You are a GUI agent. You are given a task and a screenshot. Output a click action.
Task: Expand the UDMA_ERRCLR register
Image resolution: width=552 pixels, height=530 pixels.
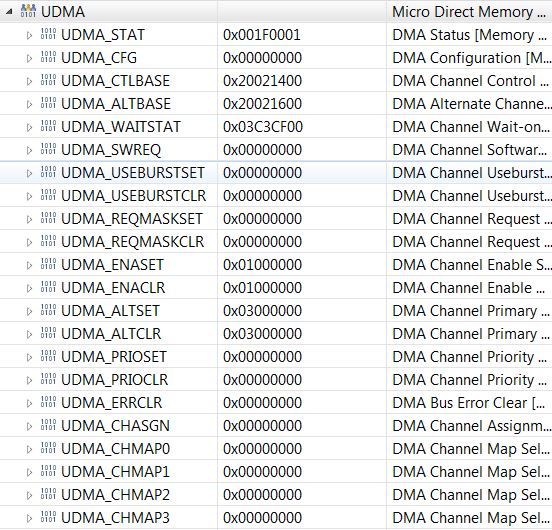pyautogui.click(x=29, y=403)
